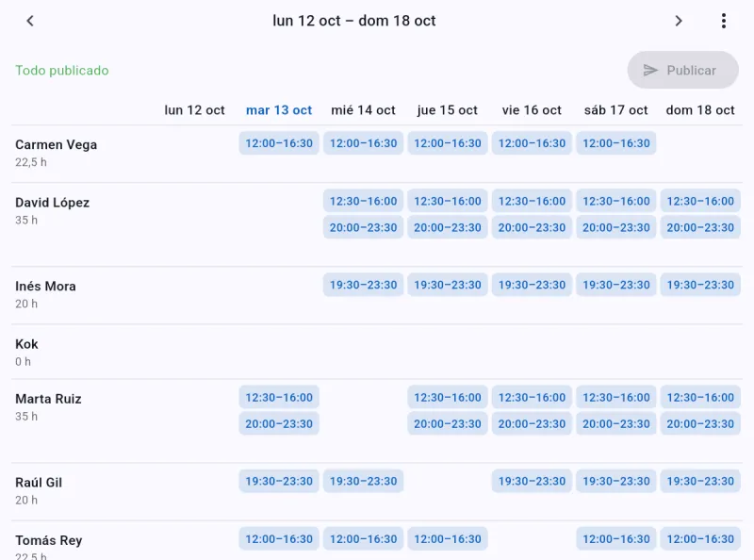This screenshot has height=560, width=754.
Task: Open Tomás Rey's employee row
Action: [377, 541]
